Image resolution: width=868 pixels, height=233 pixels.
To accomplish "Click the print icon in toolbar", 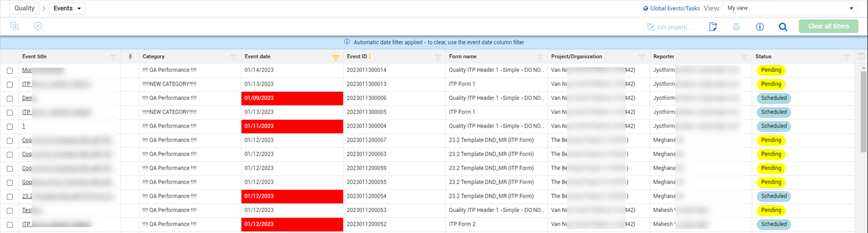I will pos(736,26).
